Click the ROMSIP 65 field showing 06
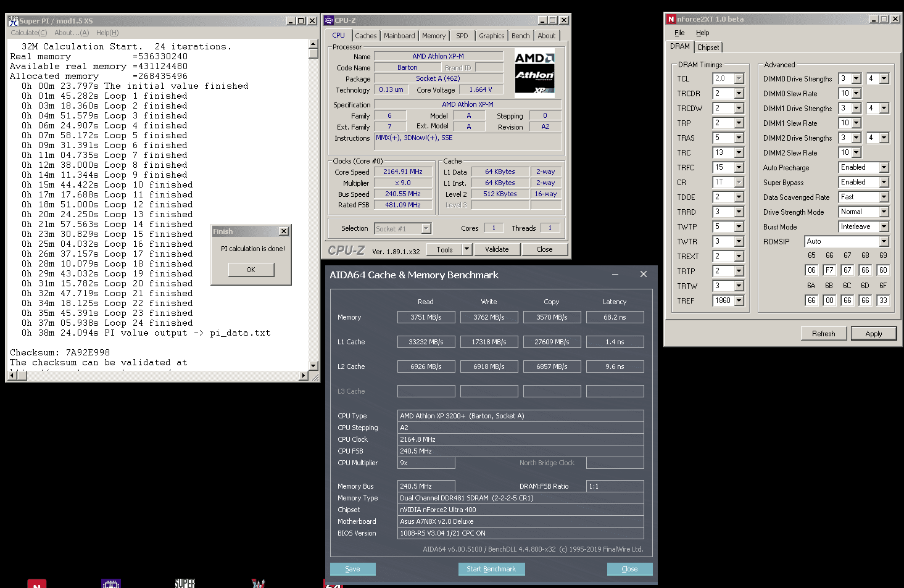The image size is (904, 588). pyautogui.click(x=811, y=270)
